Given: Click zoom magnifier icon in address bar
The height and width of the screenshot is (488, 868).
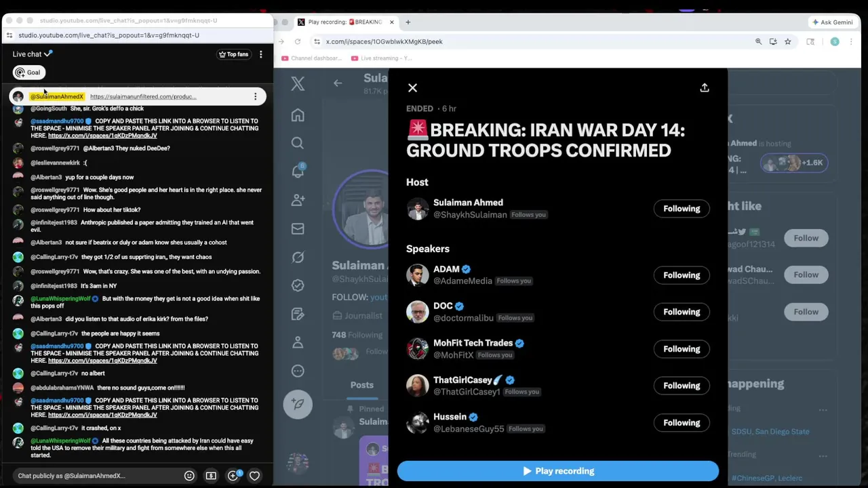Looking at the screenshot, I should [x=758, y=41].
